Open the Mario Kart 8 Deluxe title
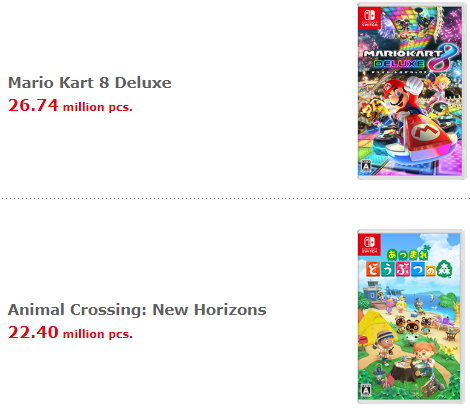Screen dimensions: 470x412 [90, 83]
